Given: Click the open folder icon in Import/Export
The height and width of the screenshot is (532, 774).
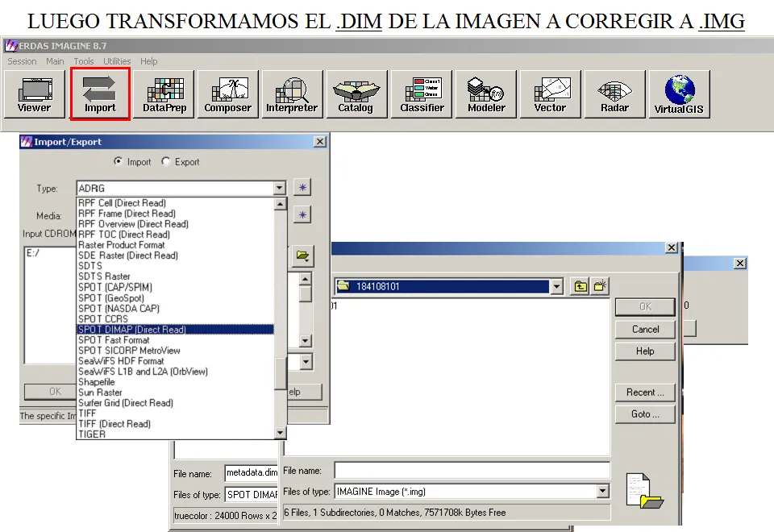Looking at the screenshot, I should [302, 256].
